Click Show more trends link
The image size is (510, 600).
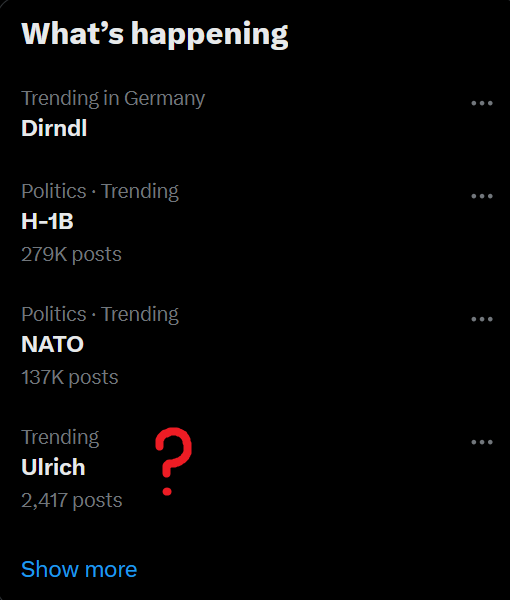79,569
